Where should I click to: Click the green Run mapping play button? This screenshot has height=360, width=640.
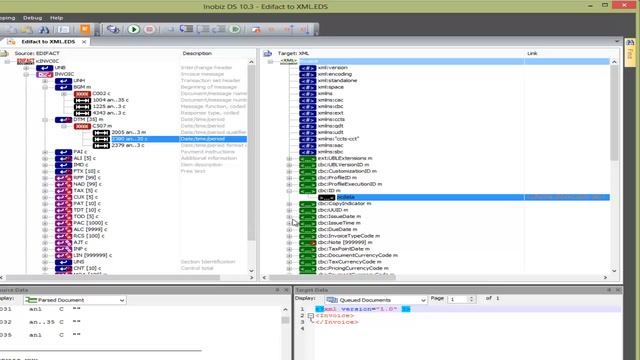133,29
